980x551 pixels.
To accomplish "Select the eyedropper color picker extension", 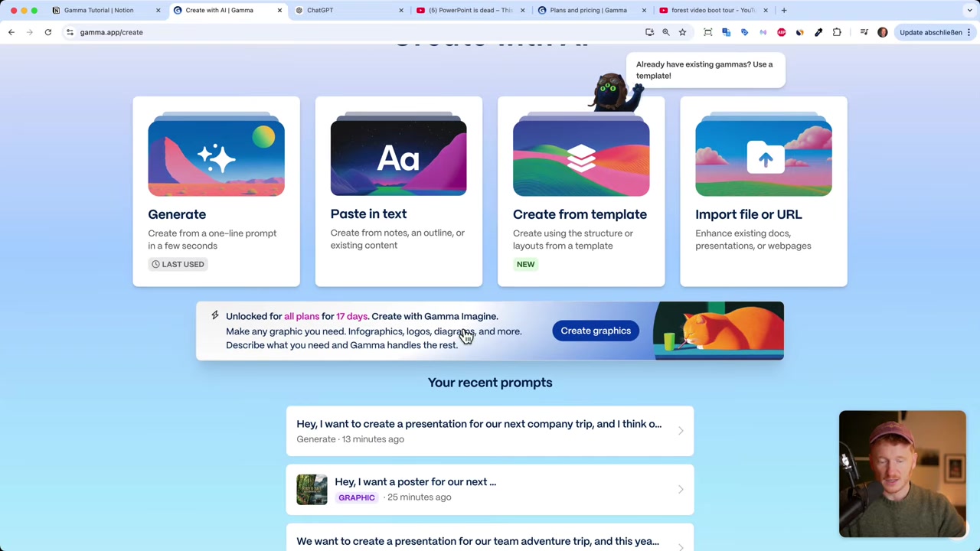I will (818, 32).
